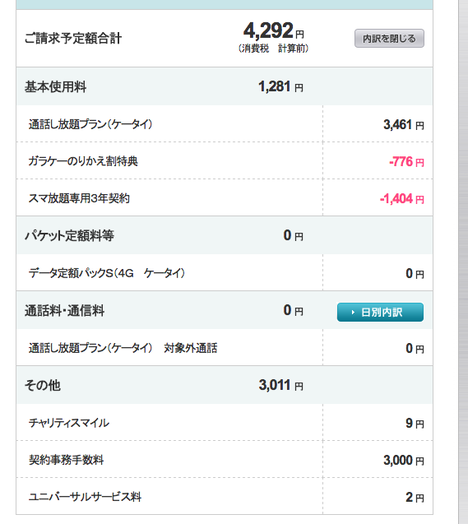Click the -776円 discount amount
The width and height of the screenshot is (468, 524).
[406, 162]
